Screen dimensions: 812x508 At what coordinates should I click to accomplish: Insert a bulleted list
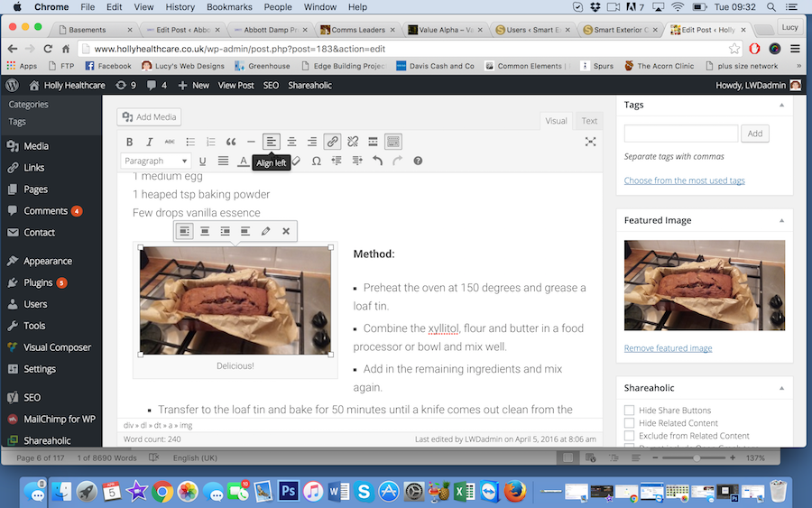(x=190, y=142)
